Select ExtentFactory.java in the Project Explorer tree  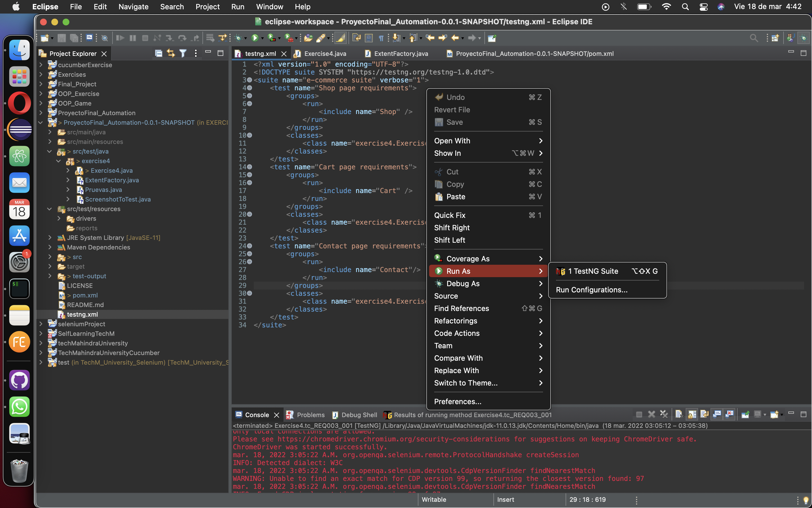click(112, 180)
